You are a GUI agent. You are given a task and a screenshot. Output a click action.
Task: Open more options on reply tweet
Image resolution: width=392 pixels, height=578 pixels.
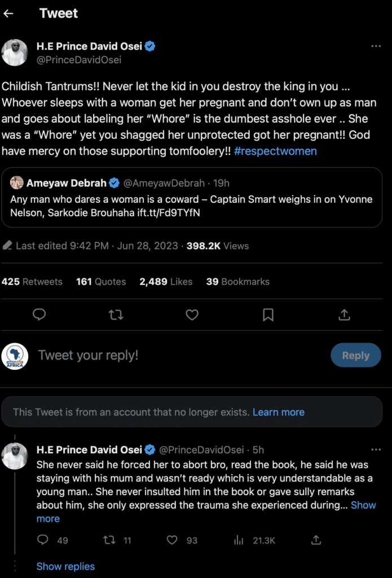pyautogui.click(x=376, y=450)
